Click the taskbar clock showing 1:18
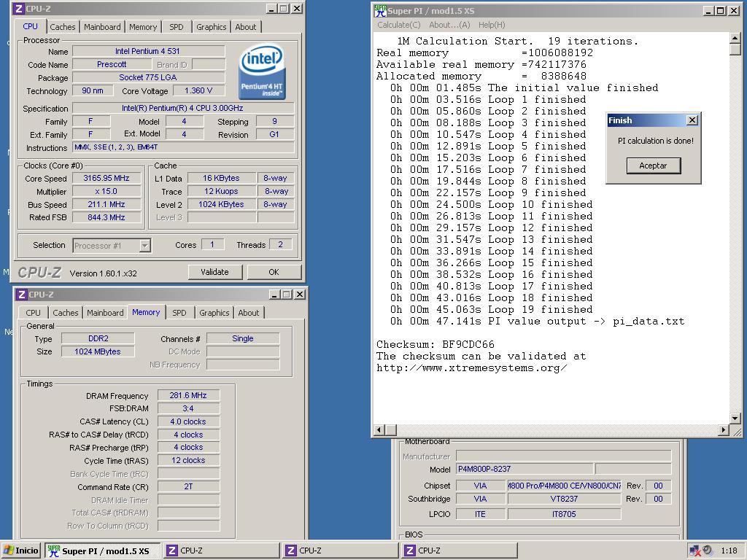 (x=729, y=551)
